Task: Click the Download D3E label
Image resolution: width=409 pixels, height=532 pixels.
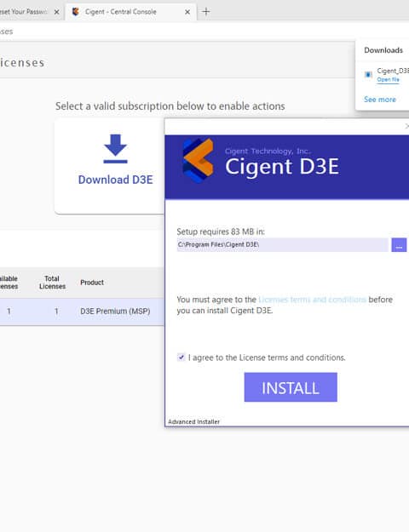Action: click(116, 180)
